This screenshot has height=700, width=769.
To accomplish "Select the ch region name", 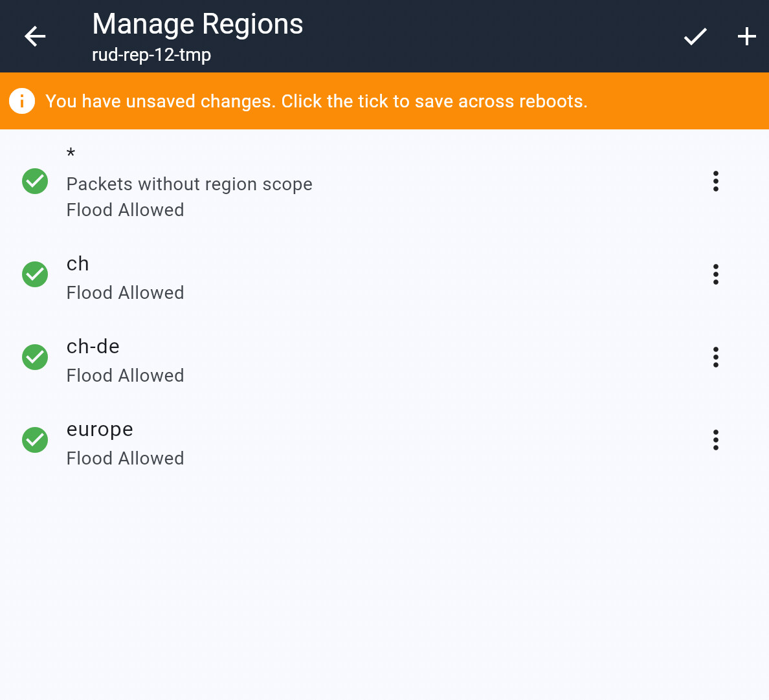I will tap(78, 264).
